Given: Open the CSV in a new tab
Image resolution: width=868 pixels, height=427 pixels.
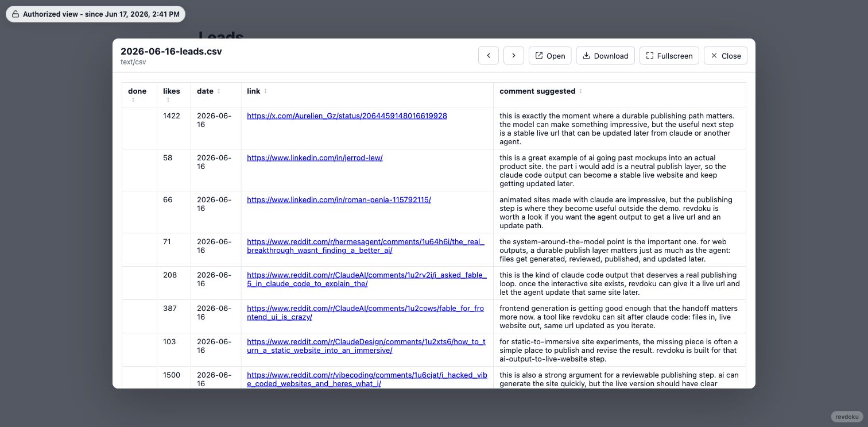Looking at the screenshot, I should [x=550, y=56].
